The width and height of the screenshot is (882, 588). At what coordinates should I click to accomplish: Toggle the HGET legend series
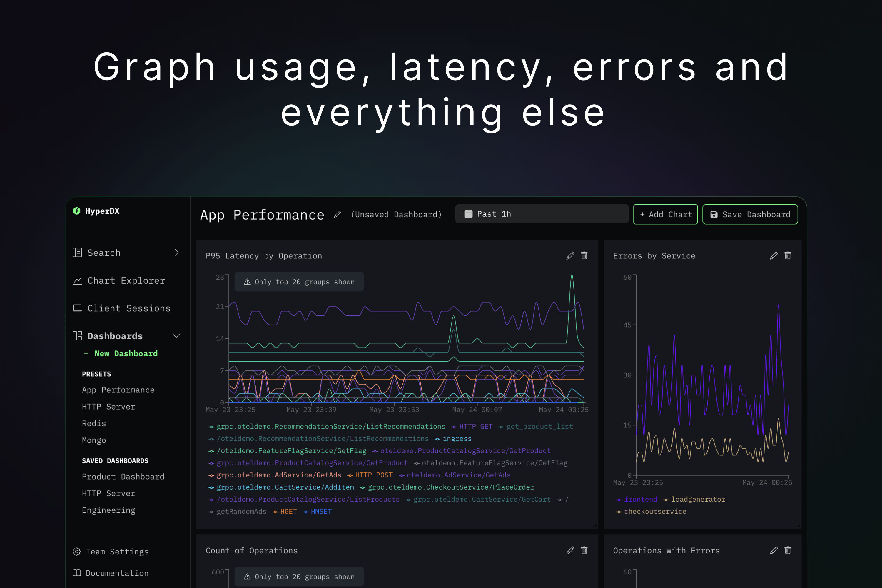pos(285,512)
